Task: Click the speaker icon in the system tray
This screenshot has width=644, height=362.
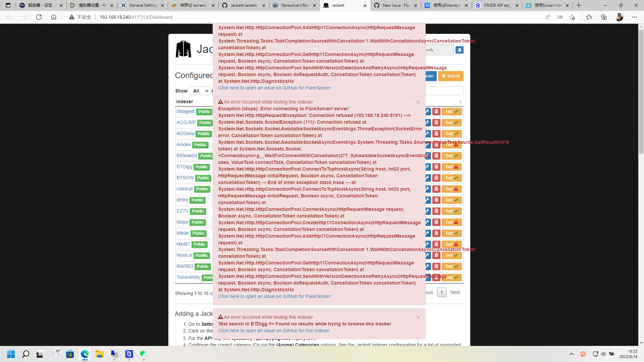Action: tap(604, 354)
